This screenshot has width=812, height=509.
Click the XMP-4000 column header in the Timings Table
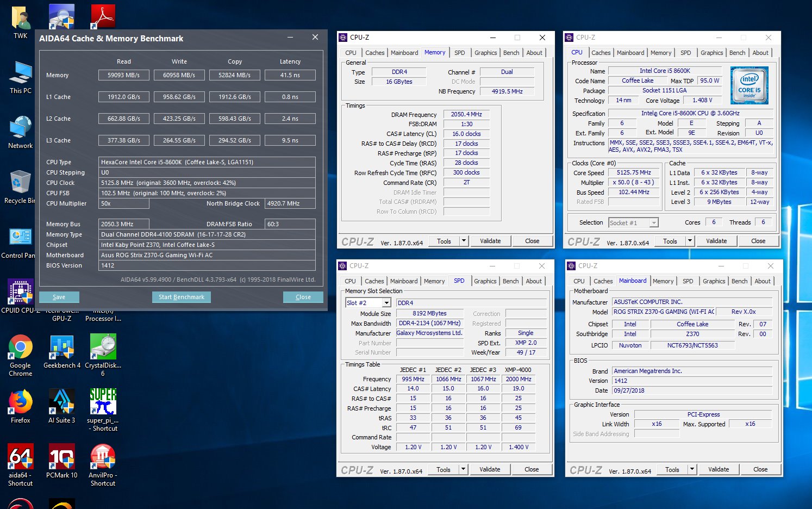point(518,370)
